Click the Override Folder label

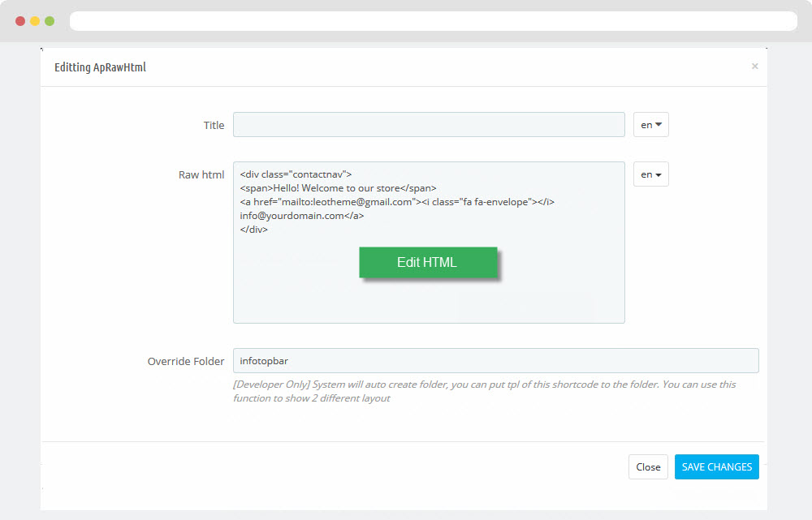click(x=186, y=361)
